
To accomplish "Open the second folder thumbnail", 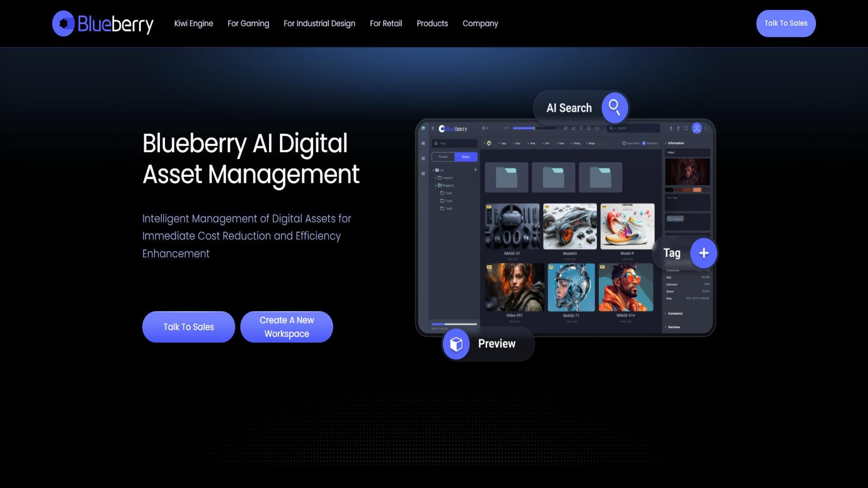I will pos(553,177).
